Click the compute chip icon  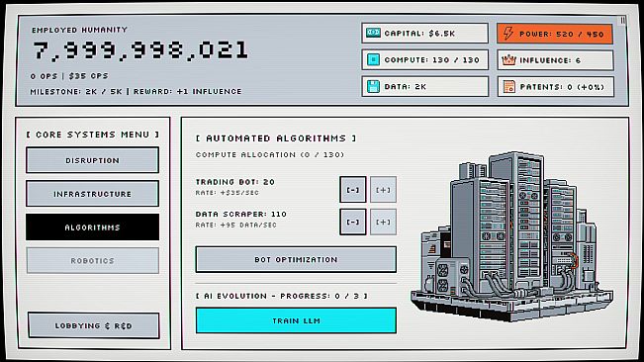point(373,60)
